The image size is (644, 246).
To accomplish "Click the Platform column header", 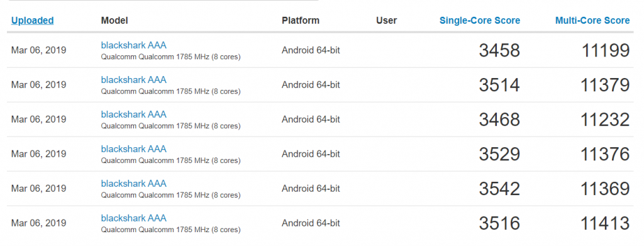I will click(x=301, y=21).
